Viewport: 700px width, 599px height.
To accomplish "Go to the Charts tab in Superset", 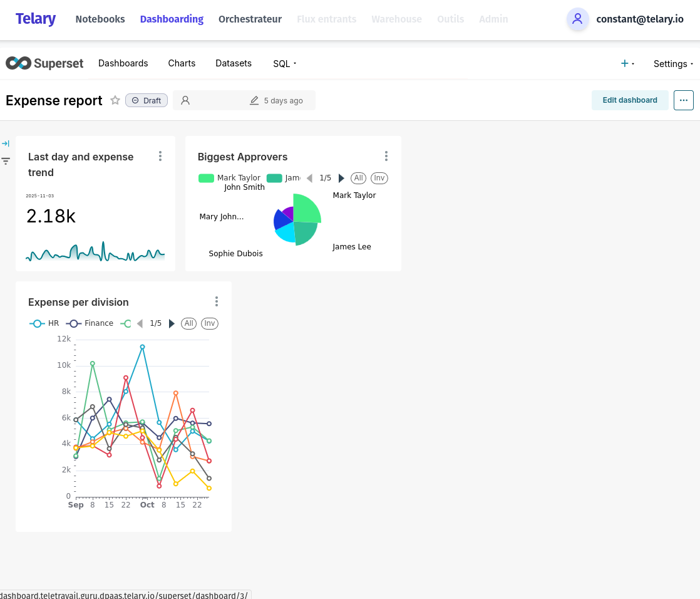I will click(182, 63).
